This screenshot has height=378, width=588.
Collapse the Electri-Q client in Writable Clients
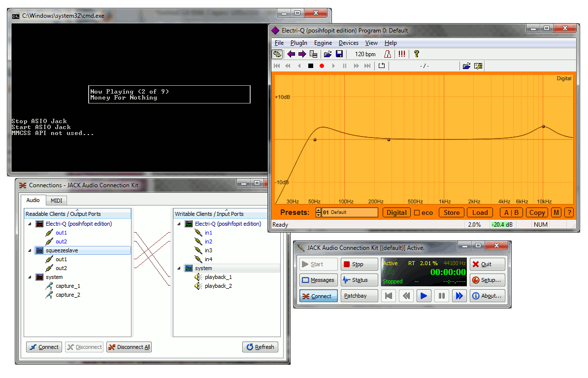pyautogui.click(x=179, y=224)
